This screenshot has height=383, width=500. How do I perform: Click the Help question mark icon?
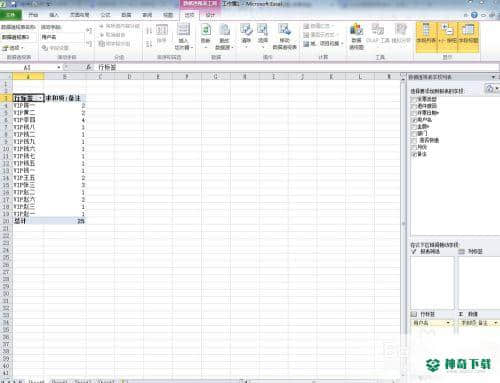point(474,15)
